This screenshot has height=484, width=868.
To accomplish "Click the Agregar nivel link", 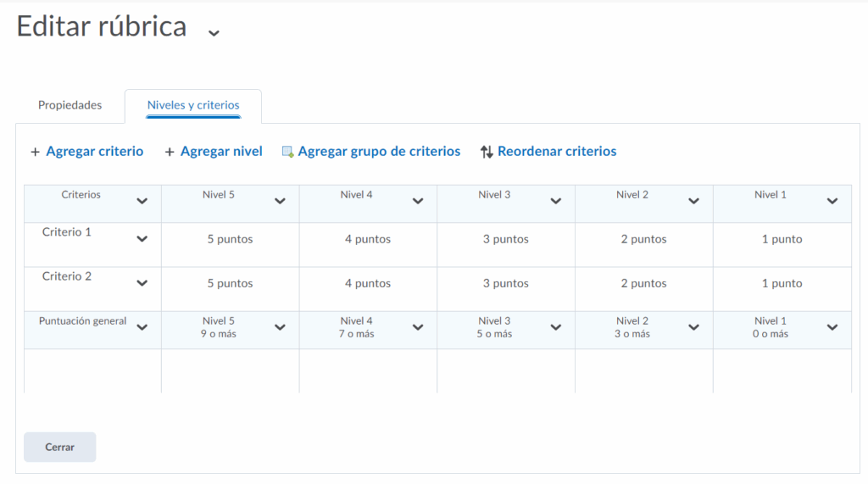I will (x=221, y=152).
